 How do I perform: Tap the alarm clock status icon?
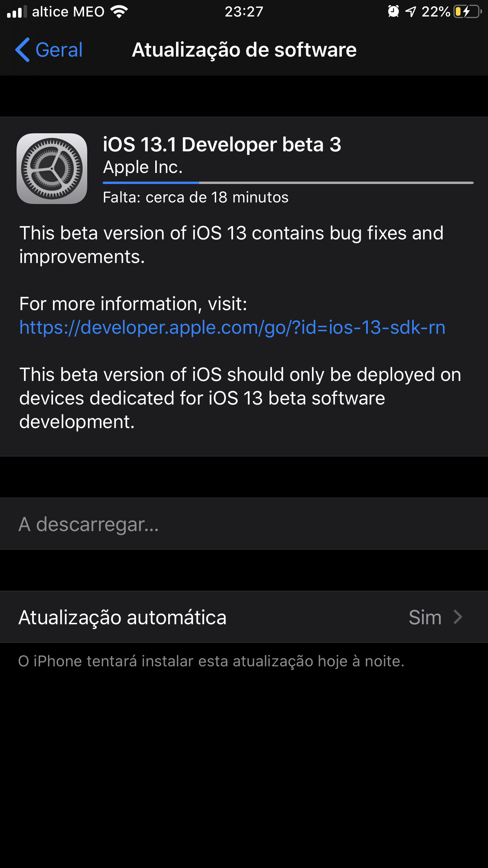(x=393, y=11)
